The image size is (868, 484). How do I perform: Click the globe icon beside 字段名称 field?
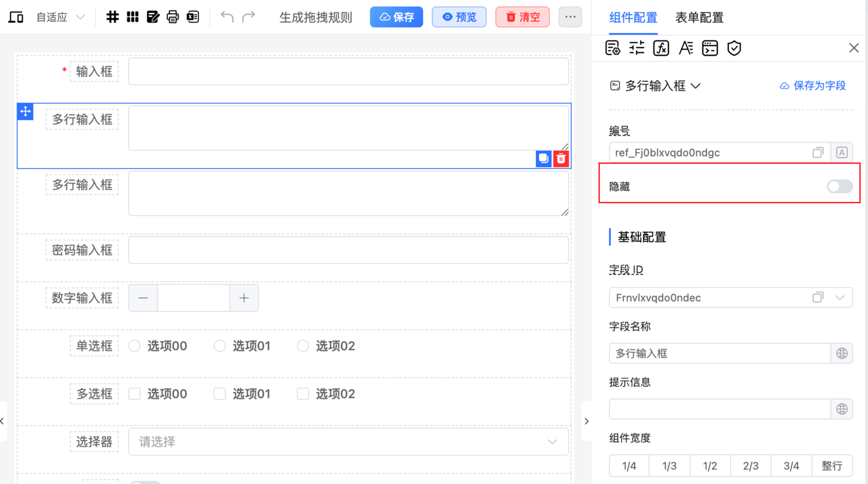(841, 353)
